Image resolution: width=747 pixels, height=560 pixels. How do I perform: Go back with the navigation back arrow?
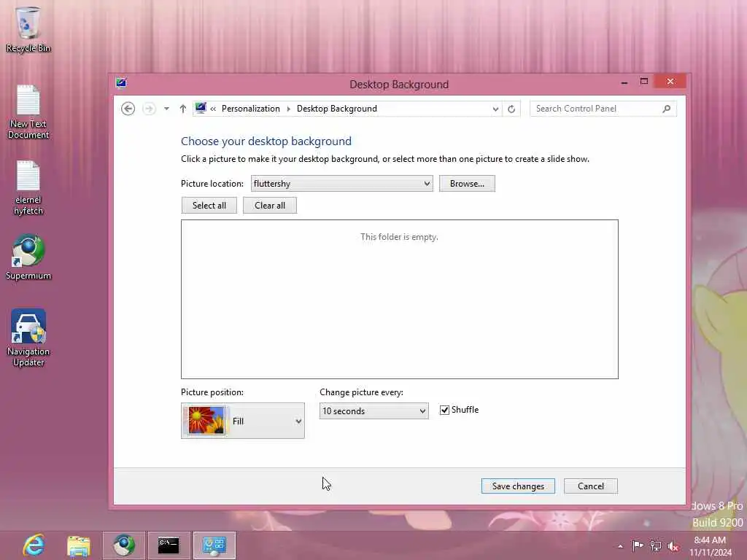128,109
